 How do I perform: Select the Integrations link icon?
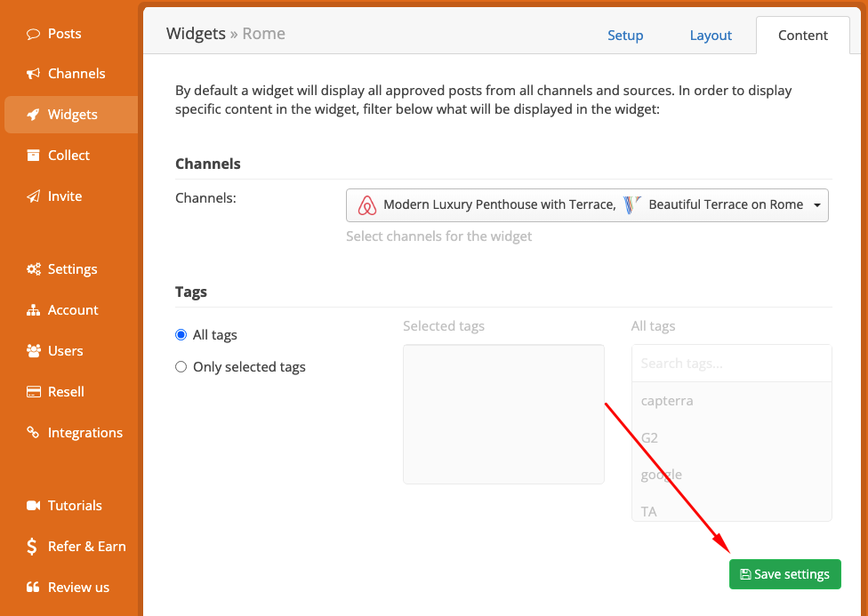point(33,432)
